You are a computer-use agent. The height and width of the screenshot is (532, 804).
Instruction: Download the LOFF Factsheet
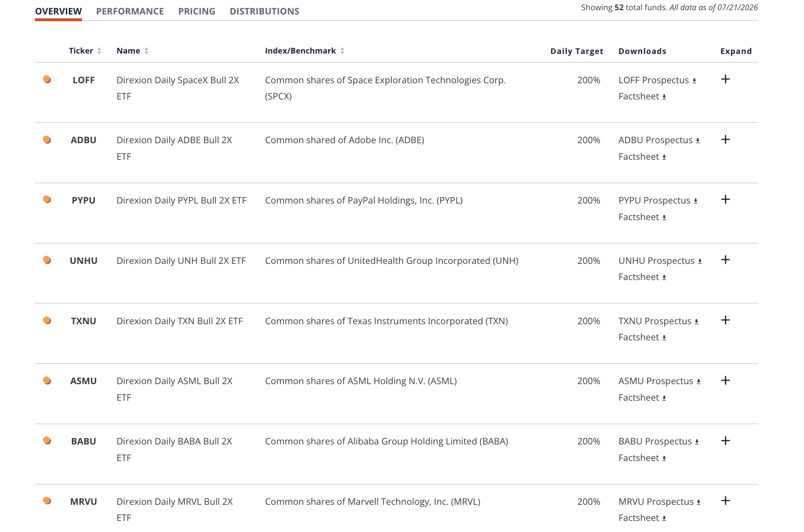tap(643, 96)
